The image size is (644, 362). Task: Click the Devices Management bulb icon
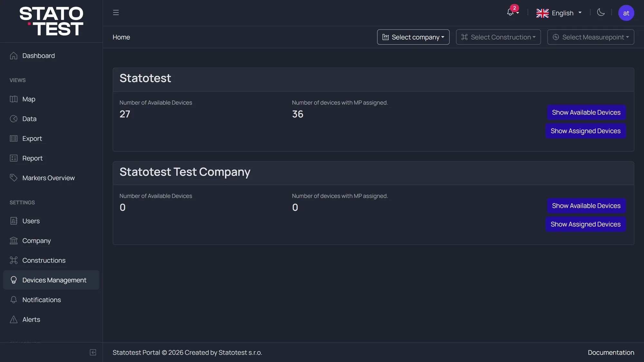pyautogui.click(x=14, y=280)
